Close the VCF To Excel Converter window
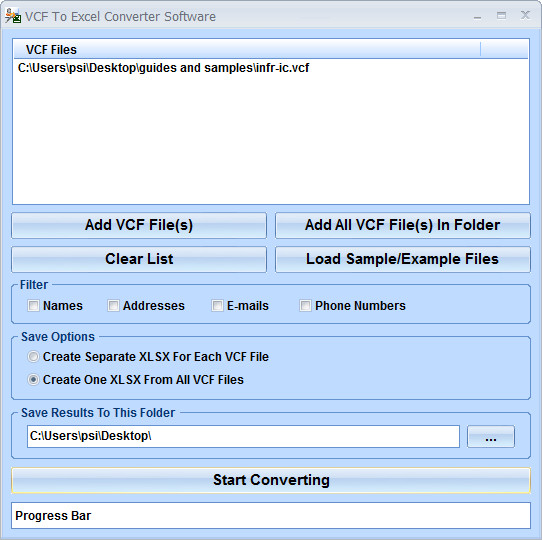The height and width of the screenshot is (540, 542). click(525, 15)
